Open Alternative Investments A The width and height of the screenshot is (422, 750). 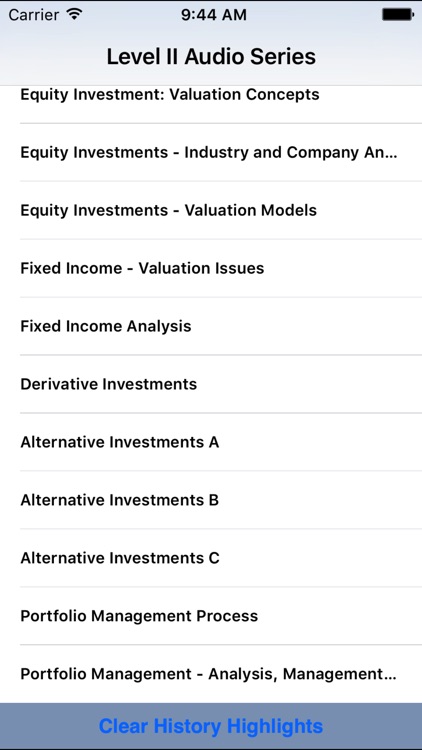[x=211, y=441]
